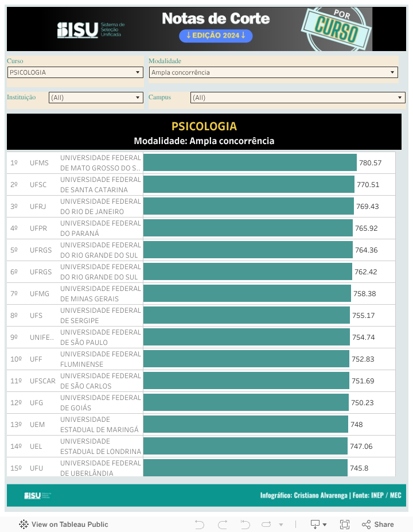Click the Share icon
Screen dimensions: 413x532
click(377, 524)
